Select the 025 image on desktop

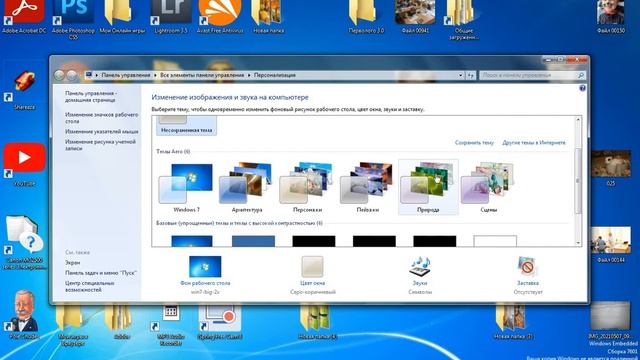pyautogui.click(x=611, y=168)
